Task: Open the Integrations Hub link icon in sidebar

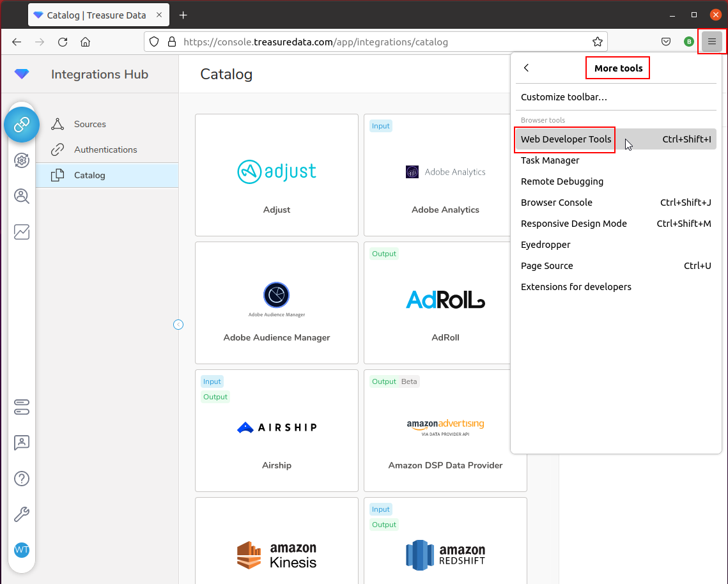Action: 22,125
